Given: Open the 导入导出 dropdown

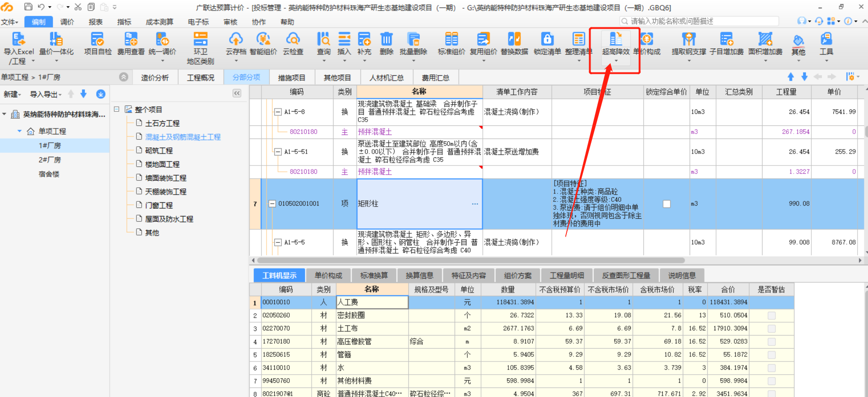Looking at the screenshot, I should (x=46, y=94).
